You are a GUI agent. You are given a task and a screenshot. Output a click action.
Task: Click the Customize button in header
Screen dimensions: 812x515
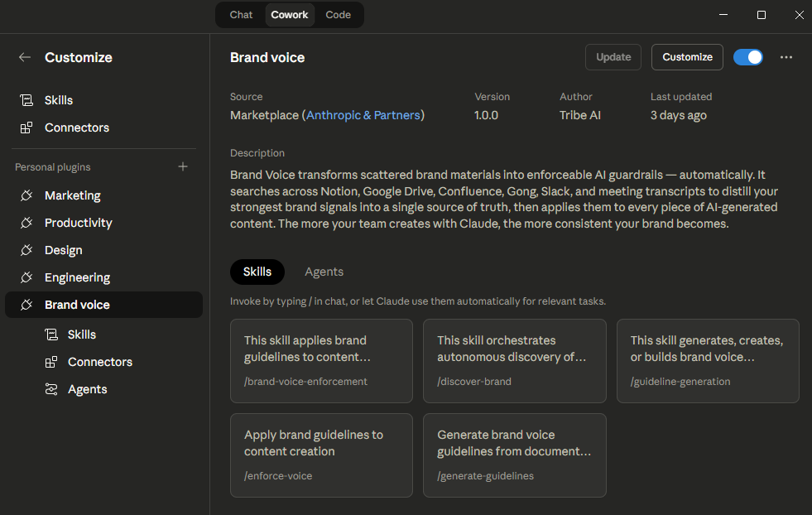click(687, 57)
